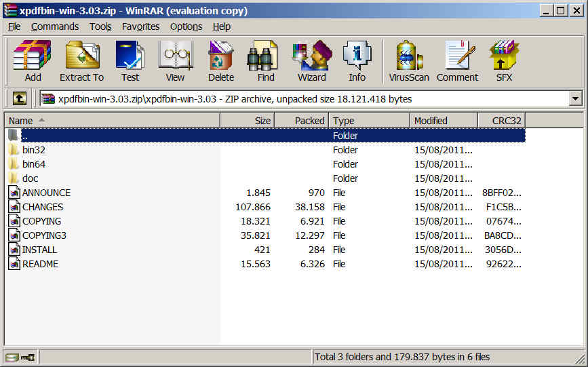Click the drive icon in status bar
The width and height of the screenshot is (588, 367).
[x=12, y=357]
